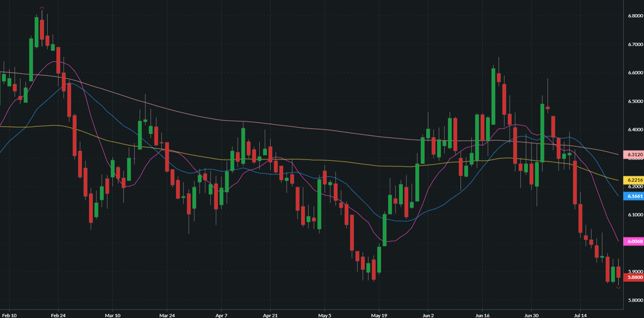Screen dimensions: 644x318
Task: Click the Jun 2 date label
Action: coord(428,315)
